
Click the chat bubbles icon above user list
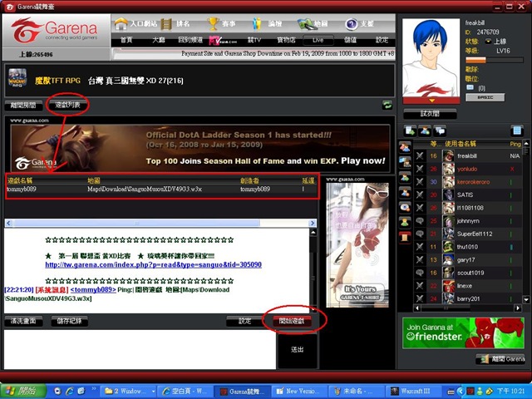[440, 131]
